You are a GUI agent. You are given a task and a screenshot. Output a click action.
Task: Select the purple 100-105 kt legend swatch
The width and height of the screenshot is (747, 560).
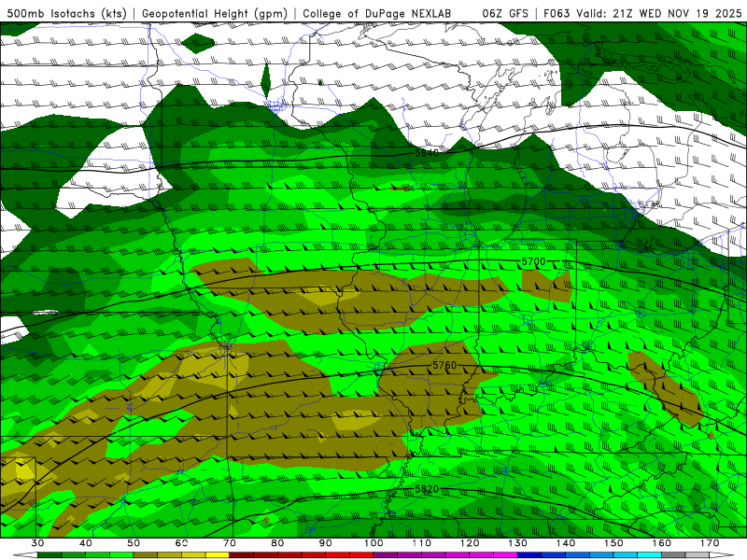point(386,555)
